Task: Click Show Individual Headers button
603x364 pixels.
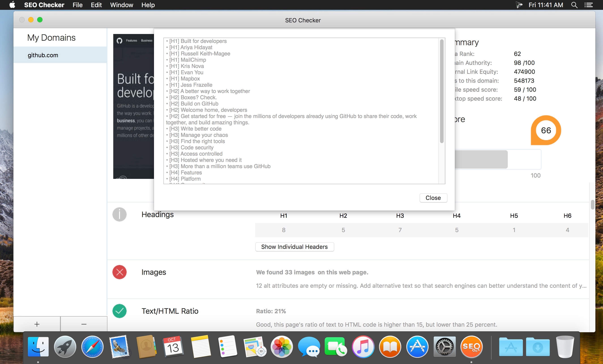Action: tap(294, 247)
